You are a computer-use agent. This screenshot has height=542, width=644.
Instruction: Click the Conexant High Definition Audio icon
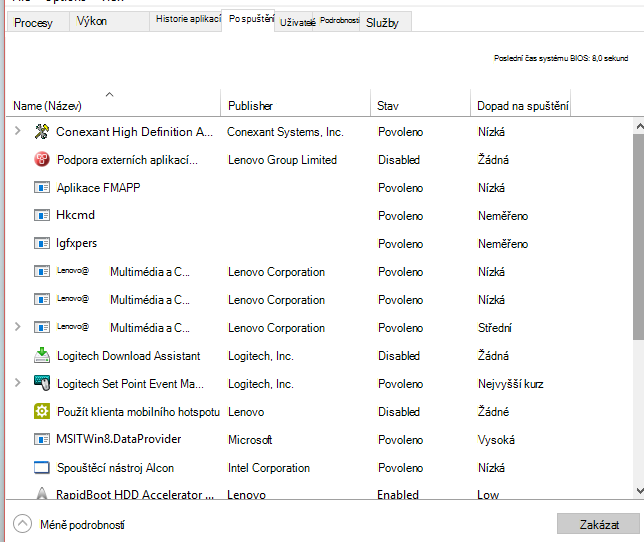click(41, 131)
